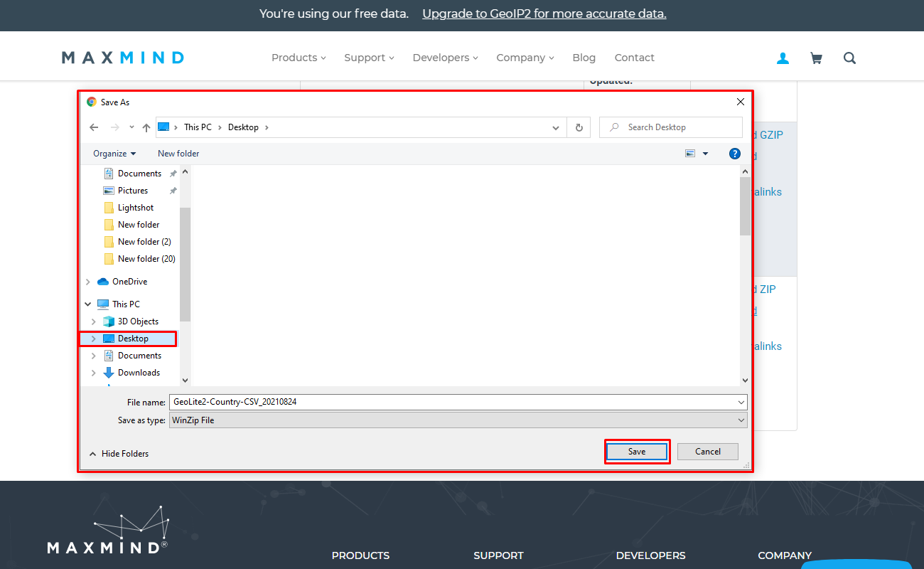
Task: Go back using the dialog's back arrow
Action: point(94,127)
